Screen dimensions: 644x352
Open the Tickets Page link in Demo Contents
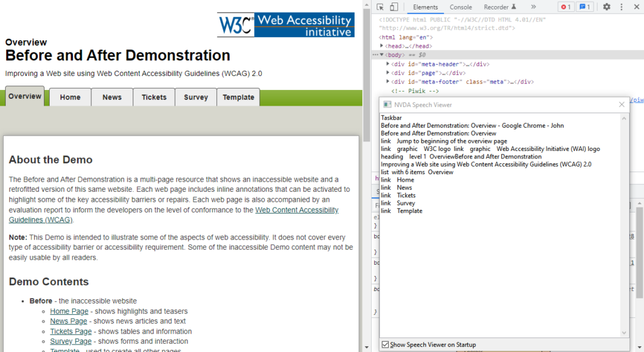click(70, 331)
